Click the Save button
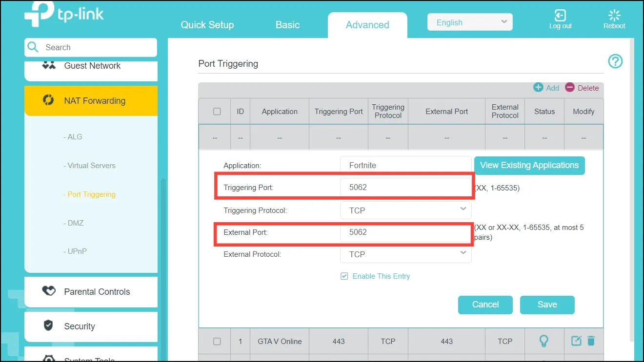Image resolution: width=644 pixels, height=362 pixels. pos(547,305)
